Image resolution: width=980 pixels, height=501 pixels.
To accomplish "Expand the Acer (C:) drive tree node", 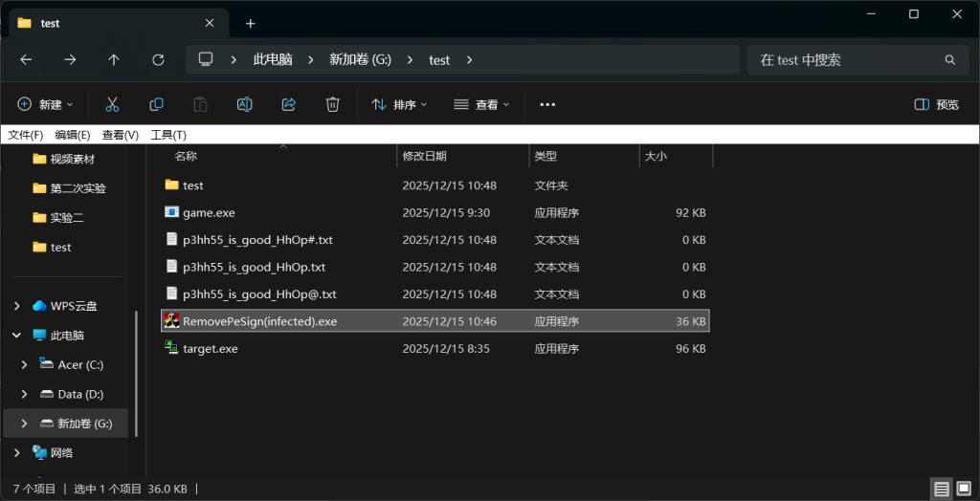I will 24,364.
